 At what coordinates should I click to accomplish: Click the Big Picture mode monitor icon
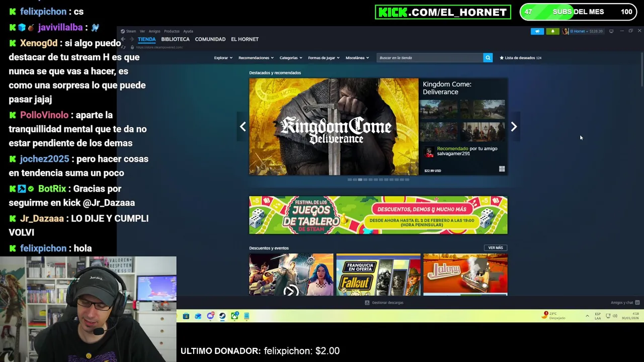pyautogui.click(x=611, y=31)
